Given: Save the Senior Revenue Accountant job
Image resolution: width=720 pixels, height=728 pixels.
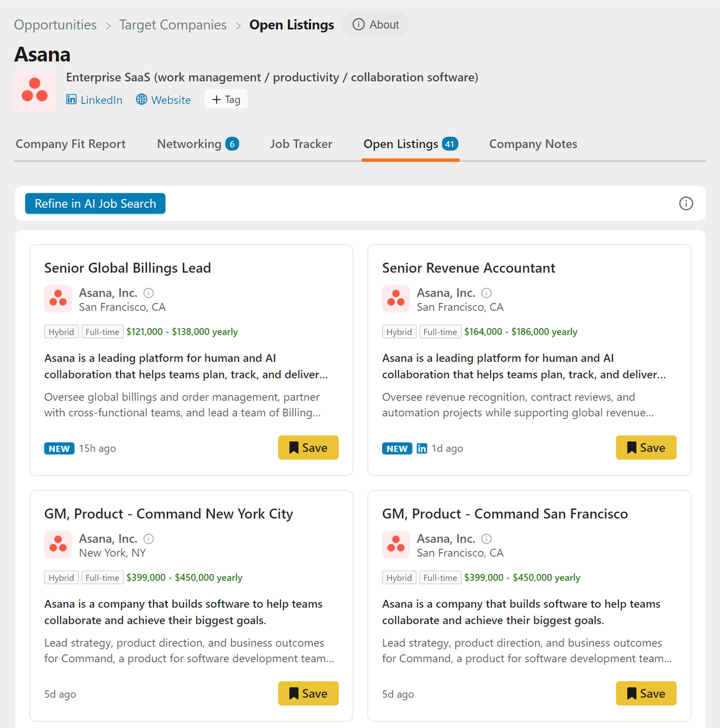Looking at the screenshot, I should click(x=646, y=447).
